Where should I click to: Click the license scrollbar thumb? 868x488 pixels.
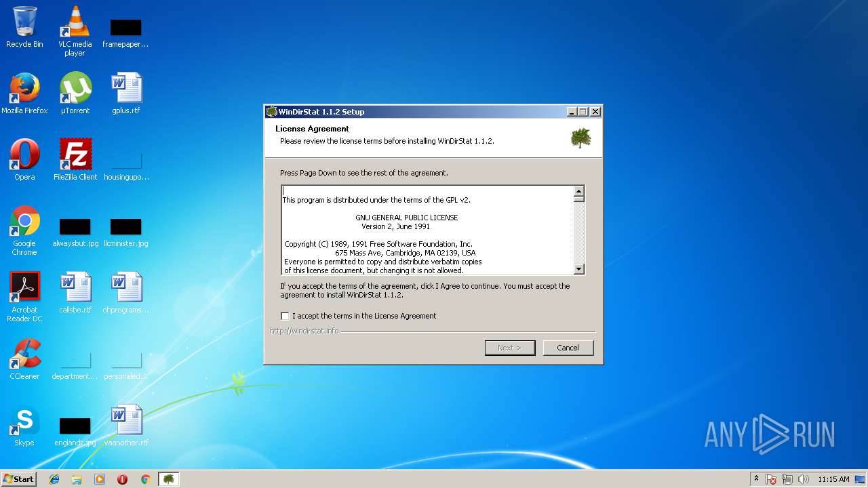click(579, 199)
